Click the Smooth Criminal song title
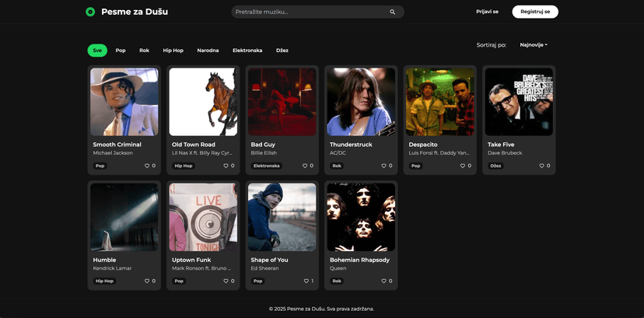 (x=117, y=145)
